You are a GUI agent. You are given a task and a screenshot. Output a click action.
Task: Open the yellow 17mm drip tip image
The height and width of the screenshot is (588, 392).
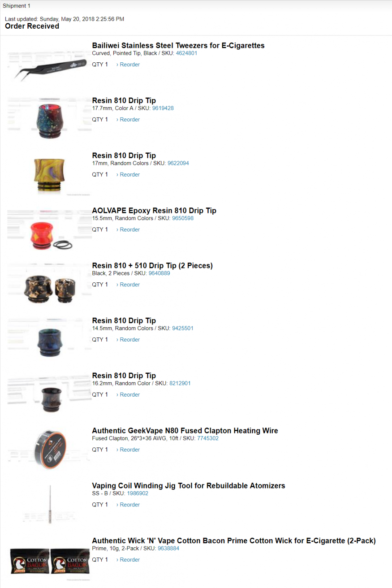pyautogui.click(x=49, y=176)
